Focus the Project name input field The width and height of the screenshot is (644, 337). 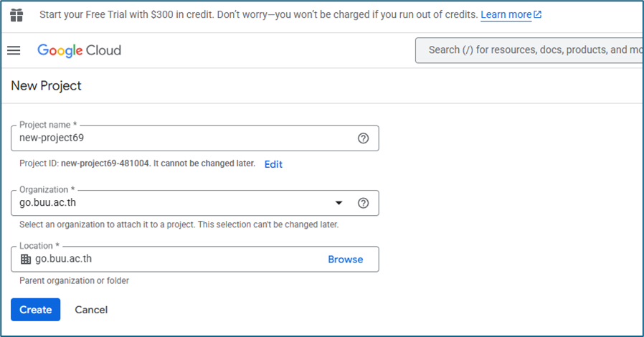point(179,138)
